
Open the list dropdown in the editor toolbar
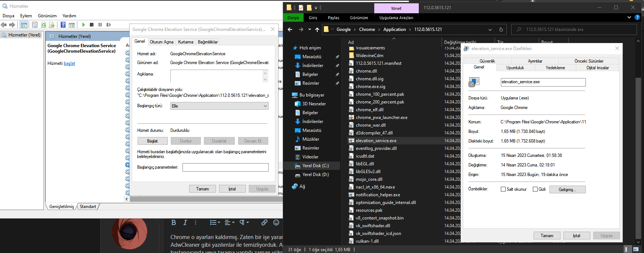[x=215, y=222]
